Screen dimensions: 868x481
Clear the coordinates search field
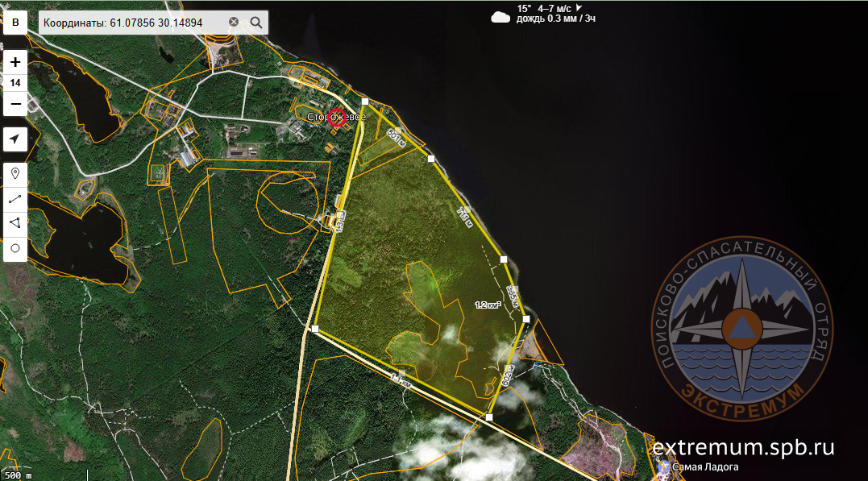(x=234, y=23)
